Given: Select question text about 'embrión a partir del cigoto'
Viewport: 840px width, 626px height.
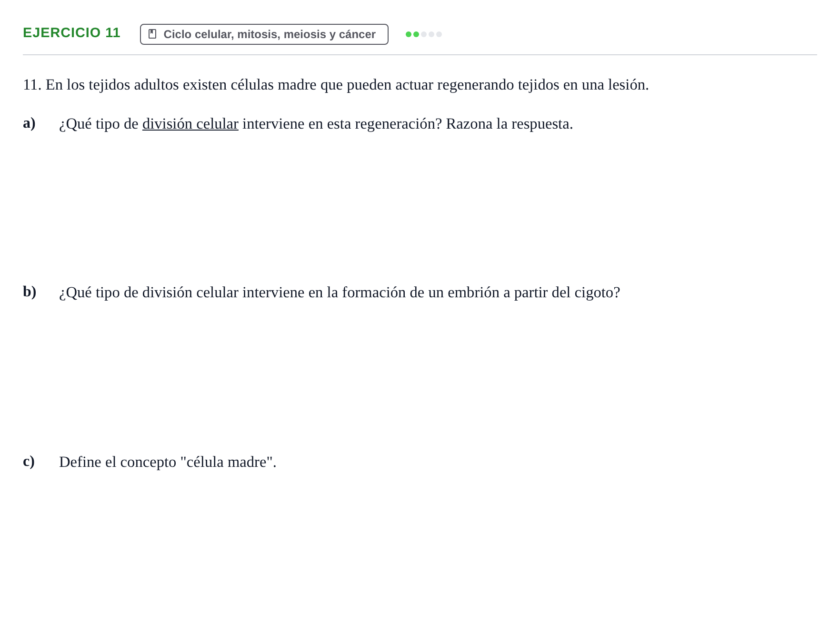Looking at the screenshot, I should (x=340, y=293).
